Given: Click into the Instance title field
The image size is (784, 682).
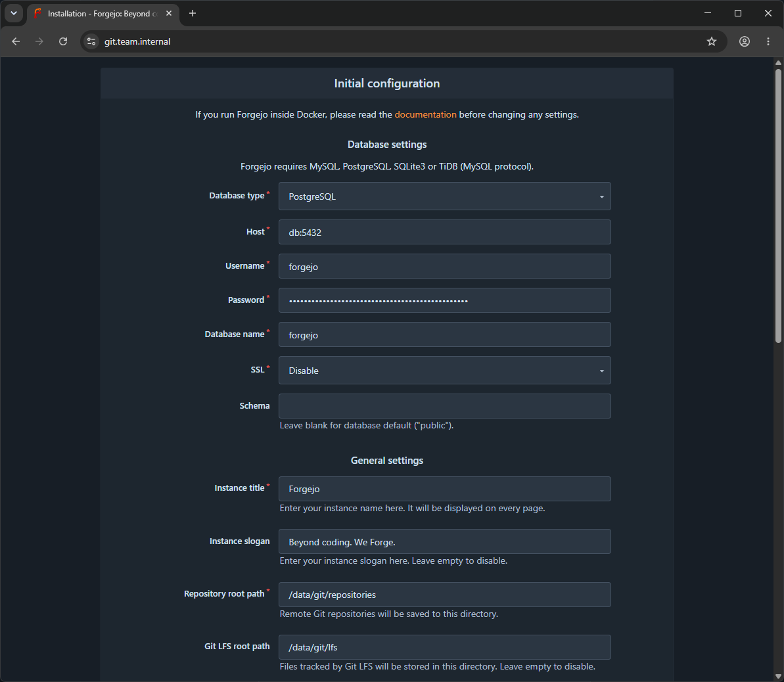Looking at the screenshot, I should click(444, 488).
